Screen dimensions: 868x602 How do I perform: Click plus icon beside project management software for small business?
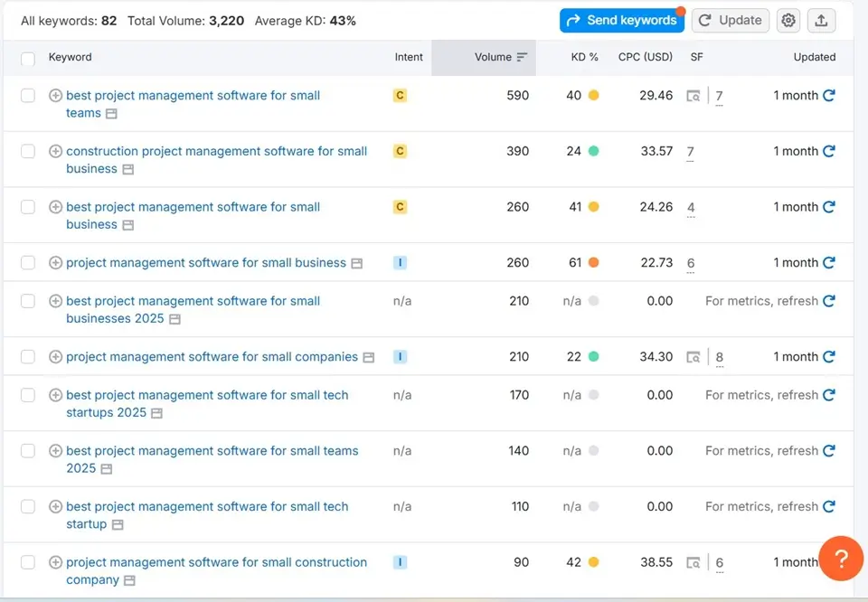pyautogui.click(x=55, y=262)
